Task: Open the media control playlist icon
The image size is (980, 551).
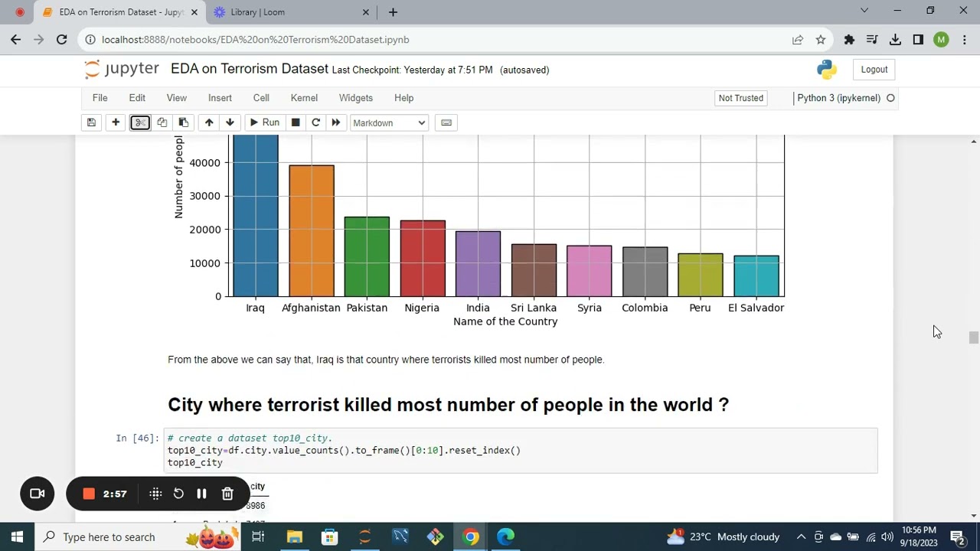Action: (x=872, y=40)
